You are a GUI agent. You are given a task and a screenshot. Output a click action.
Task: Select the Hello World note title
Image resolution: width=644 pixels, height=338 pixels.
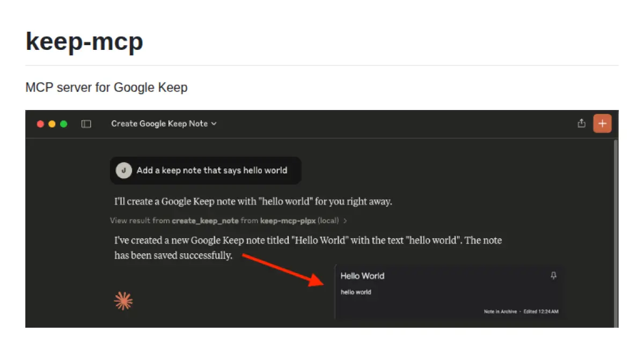[x=362, y=276]
